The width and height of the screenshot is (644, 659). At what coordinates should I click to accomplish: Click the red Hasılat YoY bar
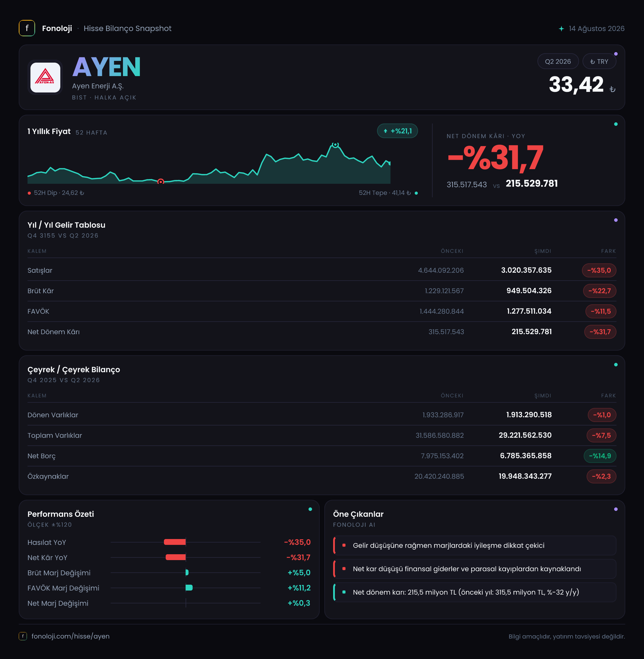(174, 542)
